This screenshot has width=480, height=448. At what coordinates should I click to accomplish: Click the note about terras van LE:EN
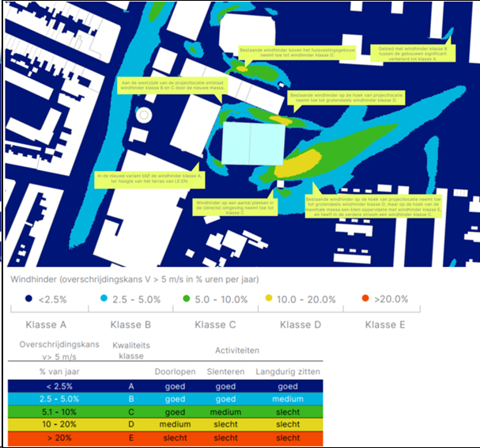coord(149,179)
